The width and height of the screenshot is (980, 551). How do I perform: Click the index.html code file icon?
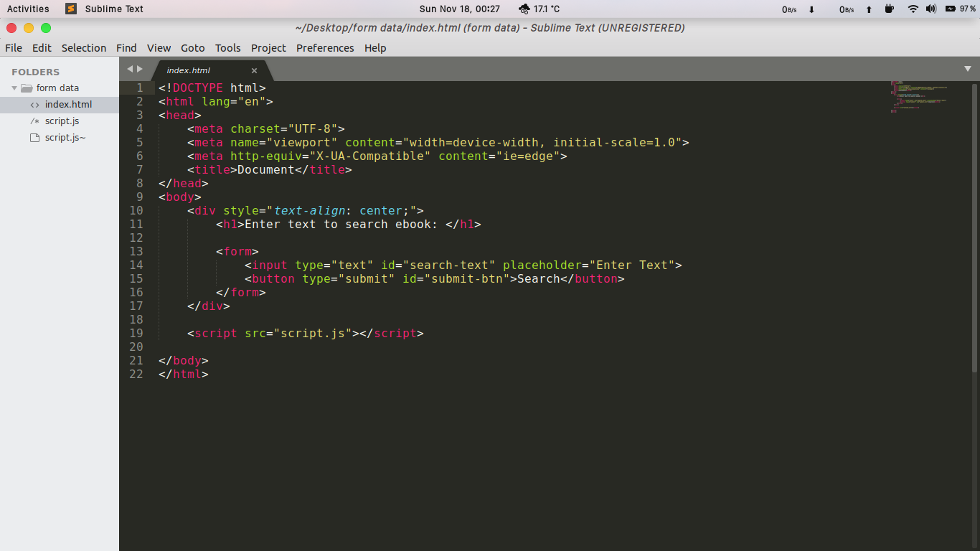point(34,105)
